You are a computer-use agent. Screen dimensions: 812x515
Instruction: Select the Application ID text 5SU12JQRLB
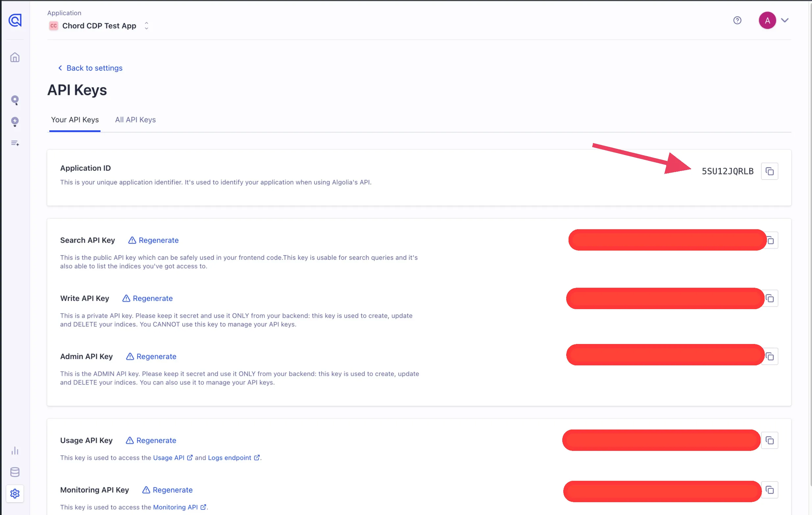(x=727, y=171)
